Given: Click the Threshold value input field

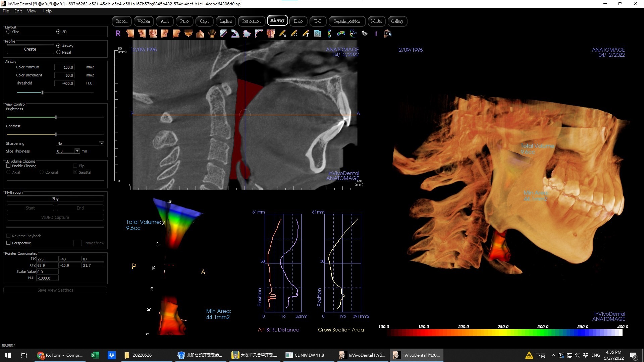Looking at the screenshot, I should pos(64,83).
